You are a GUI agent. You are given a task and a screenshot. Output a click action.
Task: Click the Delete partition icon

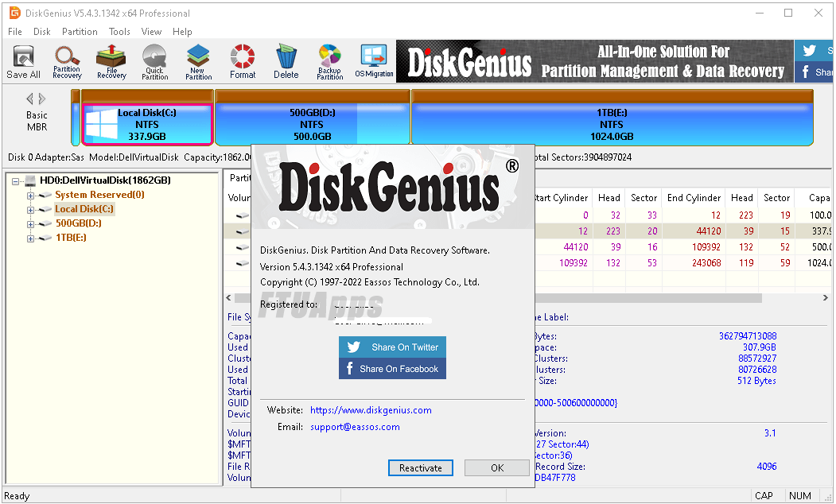286,62
